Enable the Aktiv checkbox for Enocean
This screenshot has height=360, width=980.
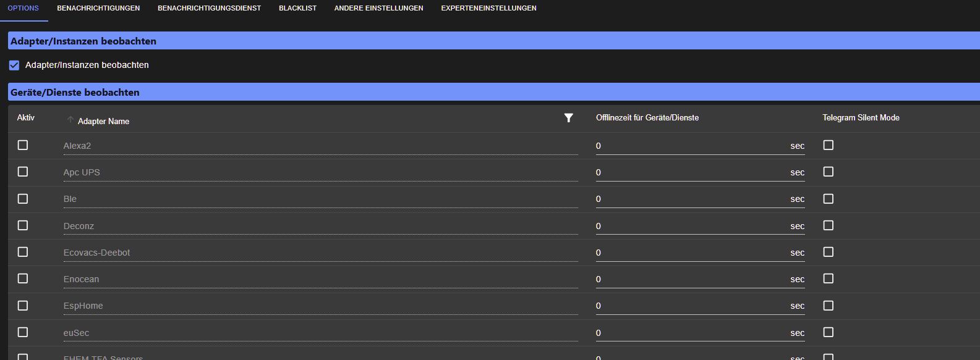(23, 278)
